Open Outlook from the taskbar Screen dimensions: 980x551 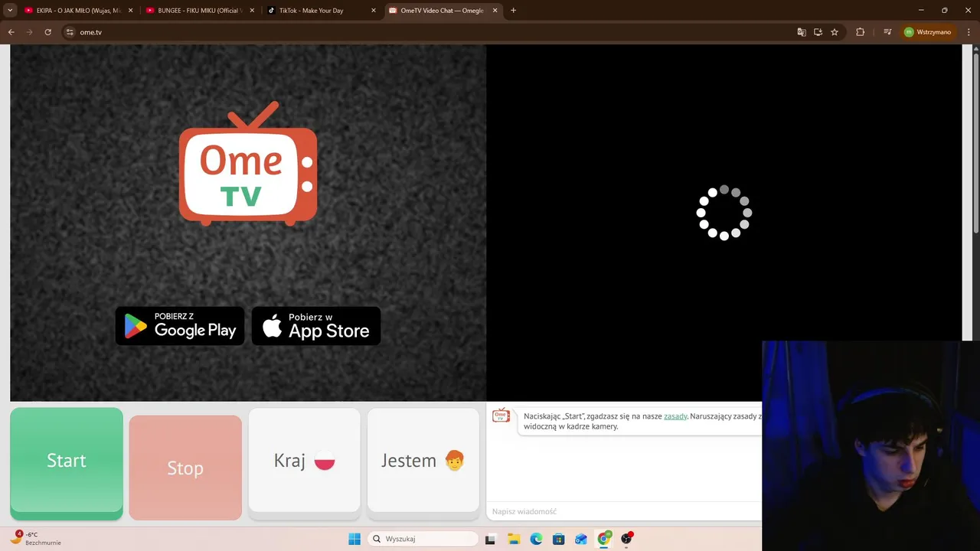(x=581, y=539)
